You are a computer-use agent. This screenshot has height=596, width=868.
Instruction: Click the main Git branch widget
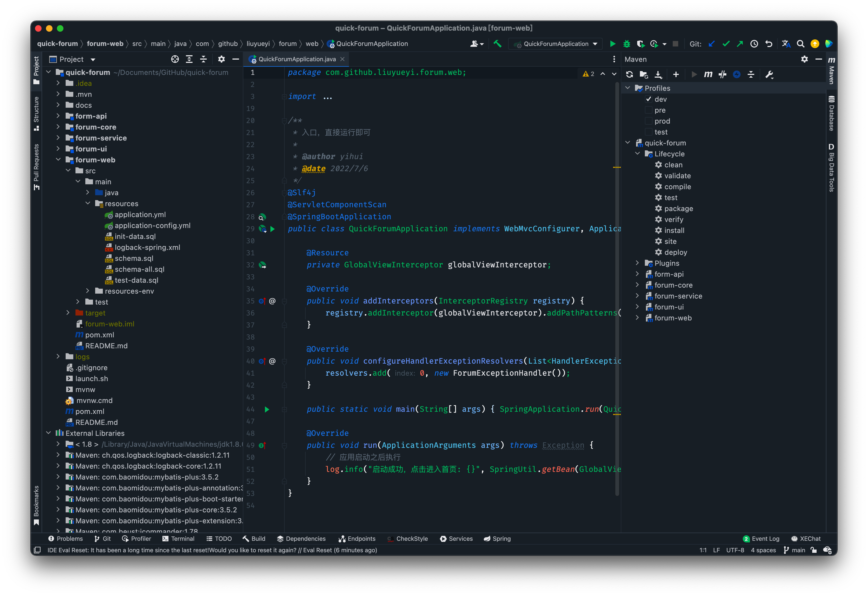(794, 550)
